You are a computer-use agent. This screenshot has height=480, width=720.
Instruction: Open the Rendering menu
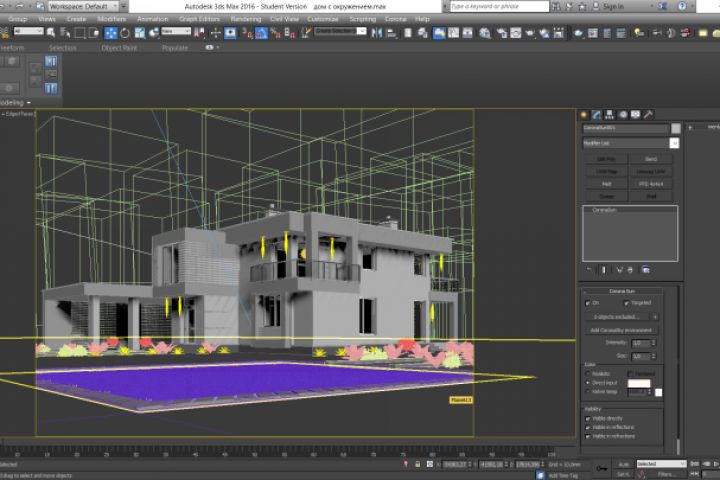245,19
